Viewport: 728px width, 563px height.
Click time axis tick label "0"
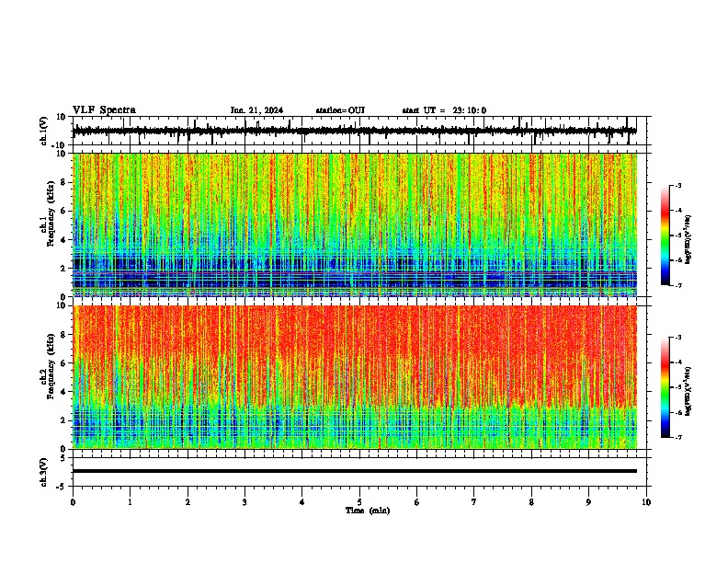(73, 502)
